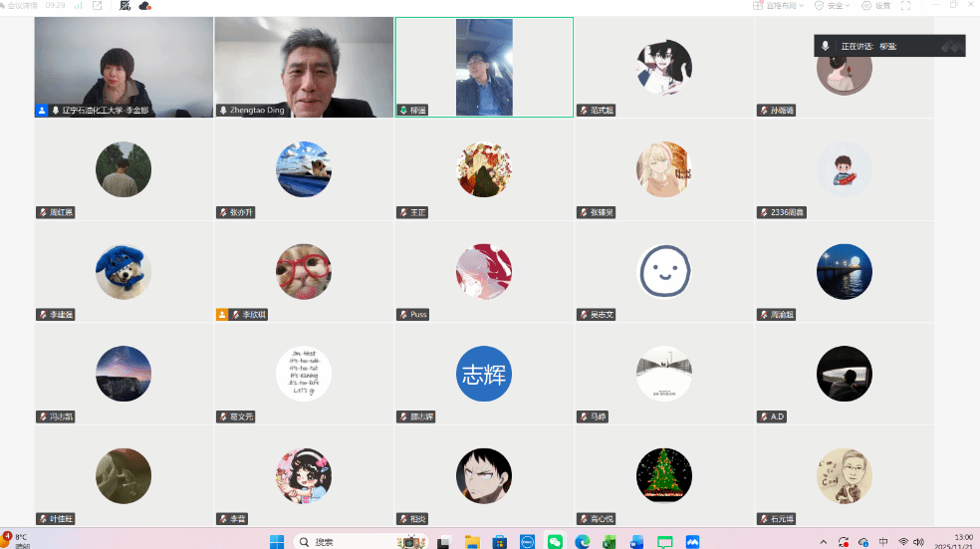Click the share/pop-out icon in top bar
This screenshot has height=549, width=980.
(x=97, y=5)
